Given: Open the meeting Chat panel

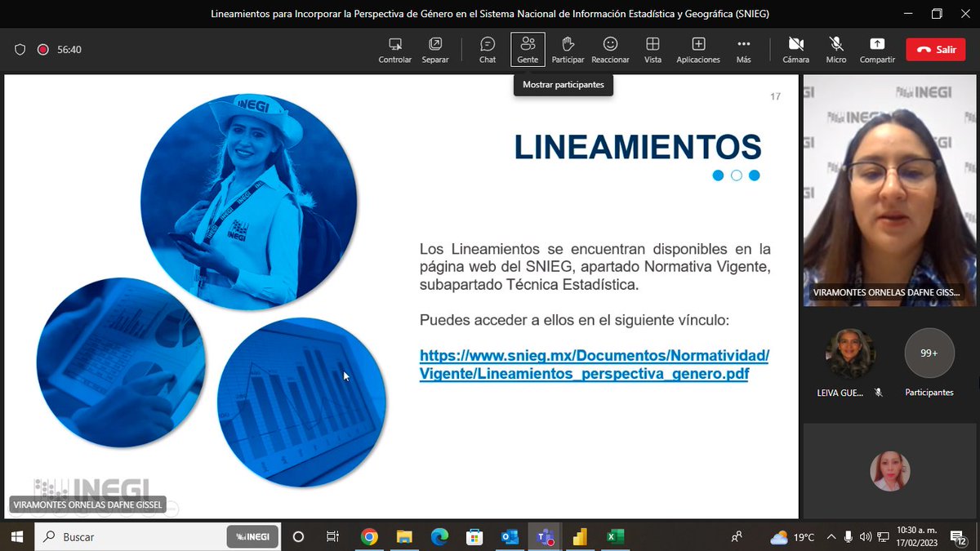Looking at the screenshot, I should [488, 50].
